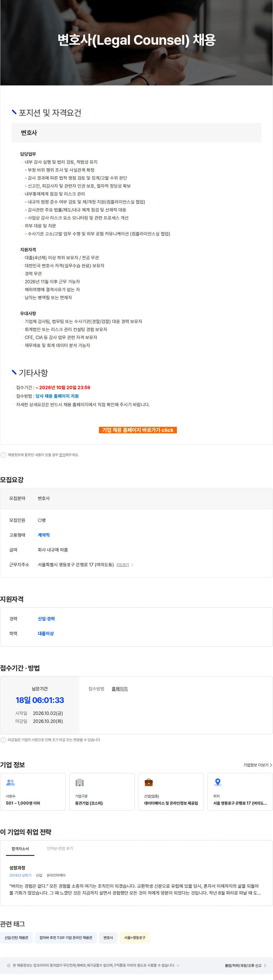Click 당사 채용 홈페이지 지원 text
Image resolution: width=273 pixels, height=980 pixels.
[x=57, y=396]
